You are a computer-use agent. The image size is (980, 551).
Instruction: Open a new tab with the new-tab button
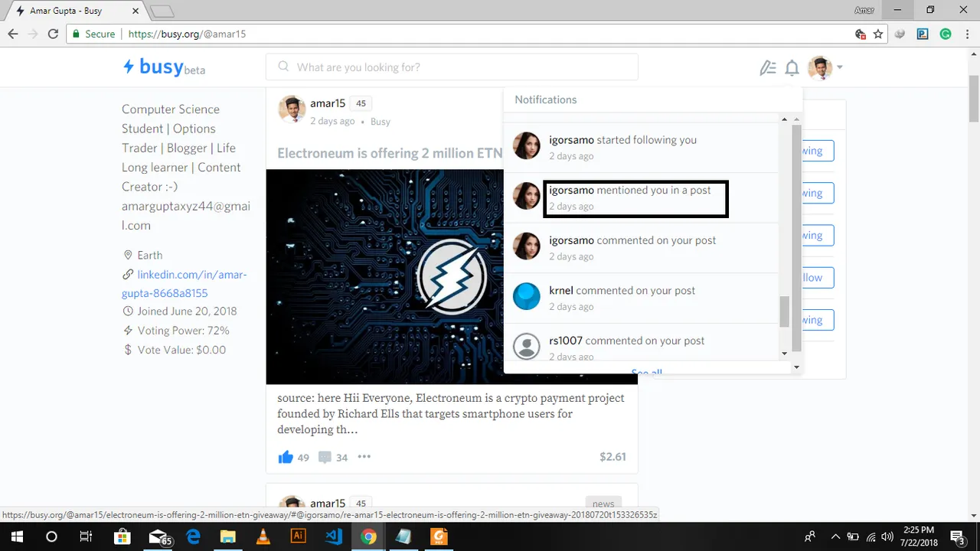click(162, 11)
